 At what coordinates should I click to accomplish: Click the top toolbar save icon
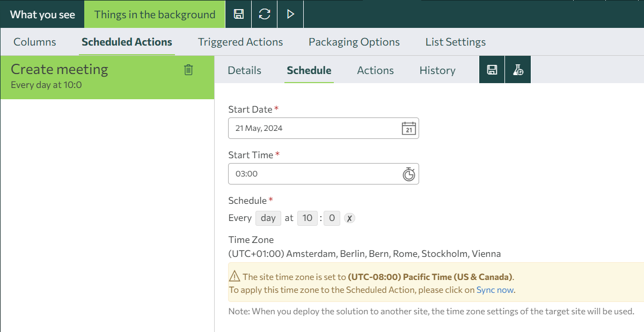pos(239,14)
